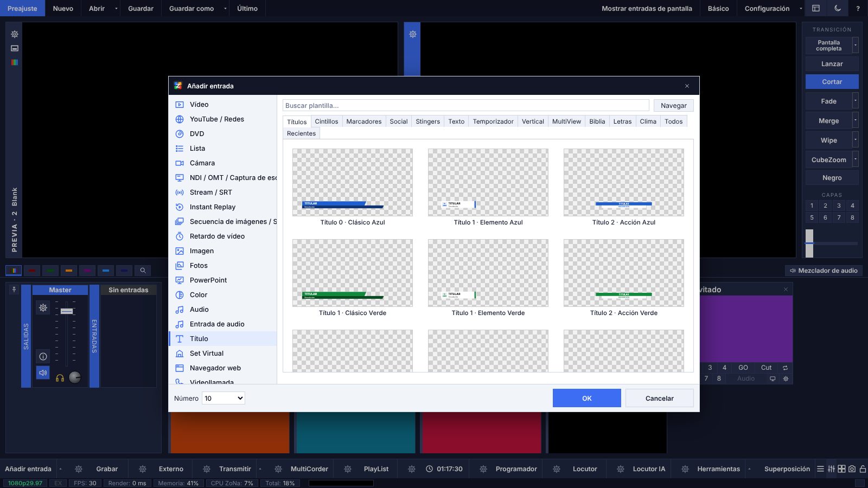Click the Master volume fader handle
868x488 pixels.
[67, 311]
